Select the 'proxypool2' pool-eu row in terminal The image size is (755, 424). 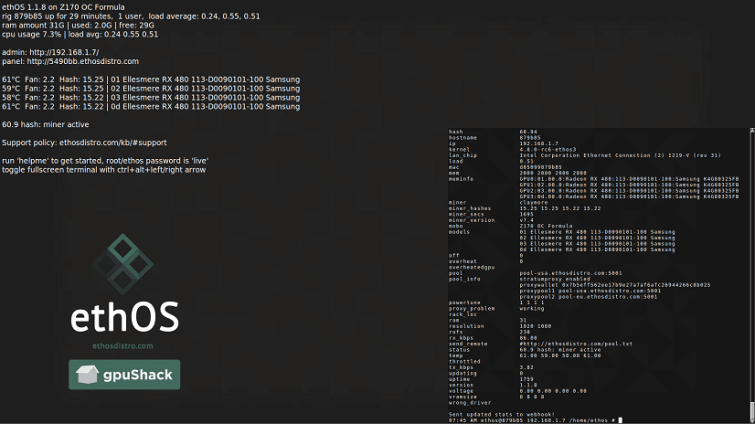coord(588,296)
